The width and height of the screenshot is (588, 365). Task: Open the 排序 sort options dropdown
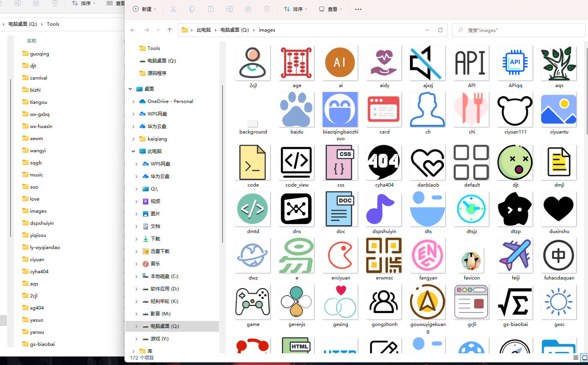(x=296, y=9)
